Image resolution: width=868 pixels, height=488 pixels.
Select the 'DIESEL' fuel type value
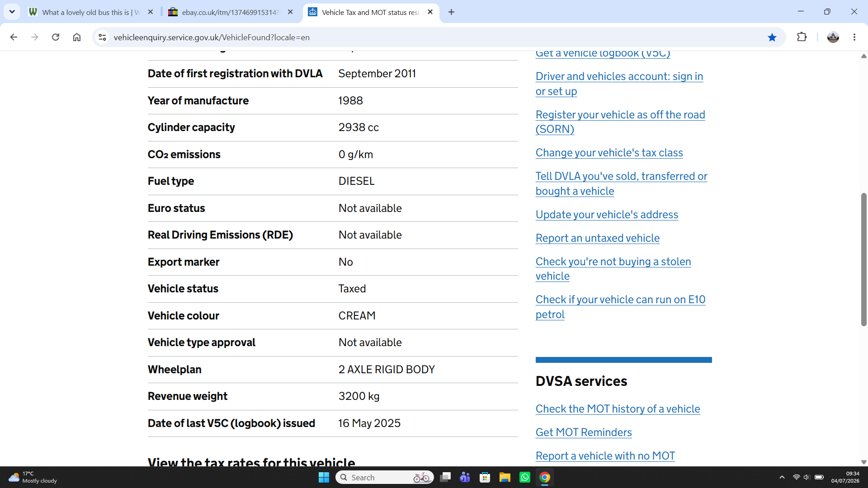click(x=356, y=181)
